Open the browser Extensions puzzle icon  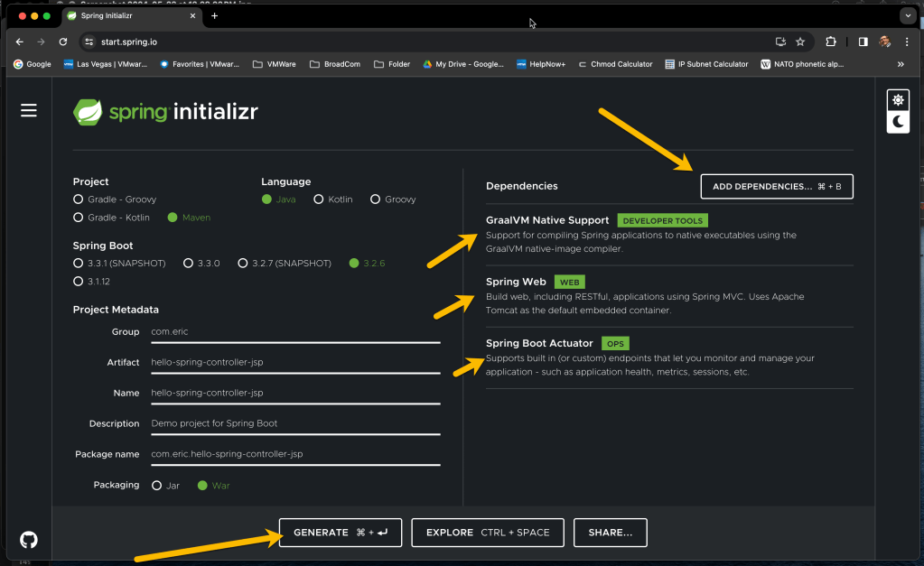pyautogui.click(x=831, y=42)
